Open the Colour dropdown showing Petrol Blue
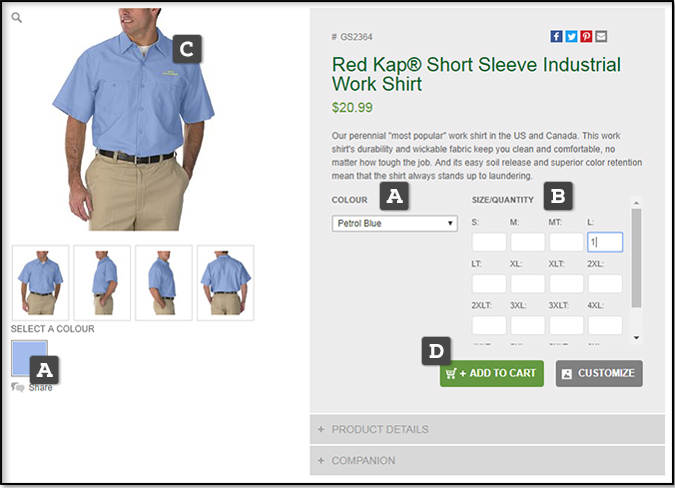 coord(395,223)
